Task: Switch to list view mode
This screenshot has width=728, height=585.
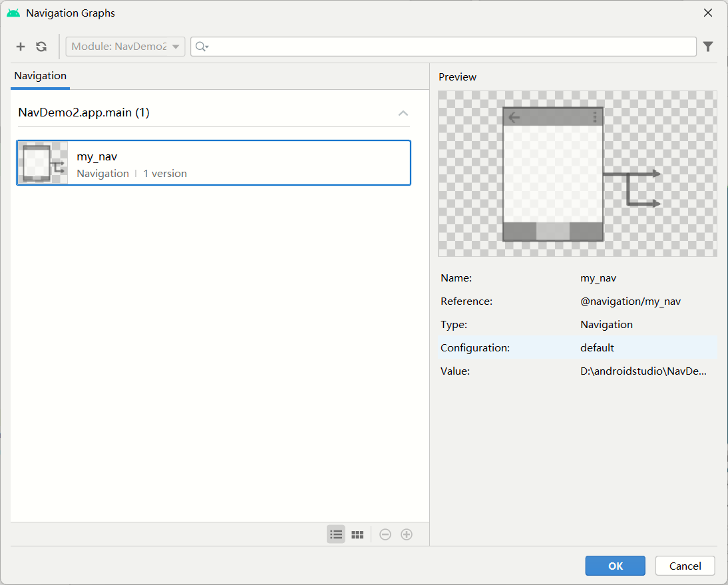Action: click(336, 534)
